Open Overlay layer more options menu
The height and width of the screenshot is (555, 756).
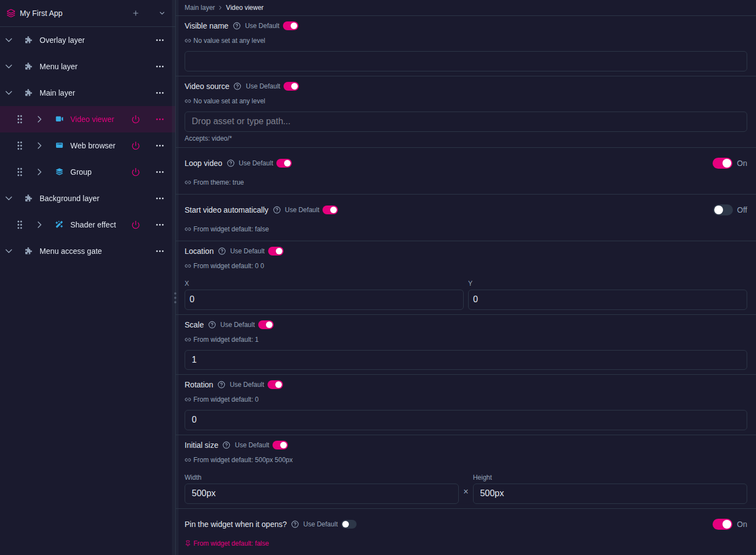[x=160, y=40]
